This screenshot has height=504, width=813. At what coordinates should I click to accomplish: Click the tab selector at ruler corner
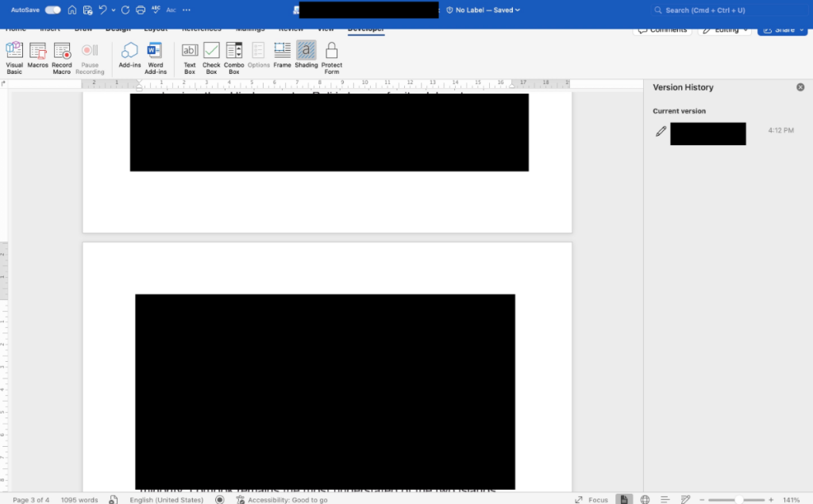pos(4,83)
